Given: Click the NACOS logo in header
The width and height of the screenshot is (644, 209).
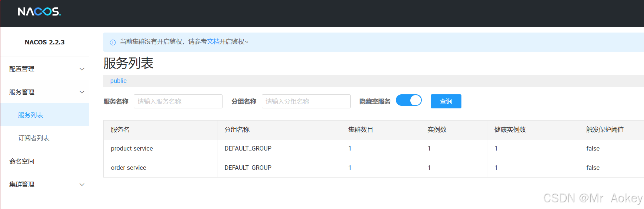Looking at the screenshot, I should click(x=39, y=12).
